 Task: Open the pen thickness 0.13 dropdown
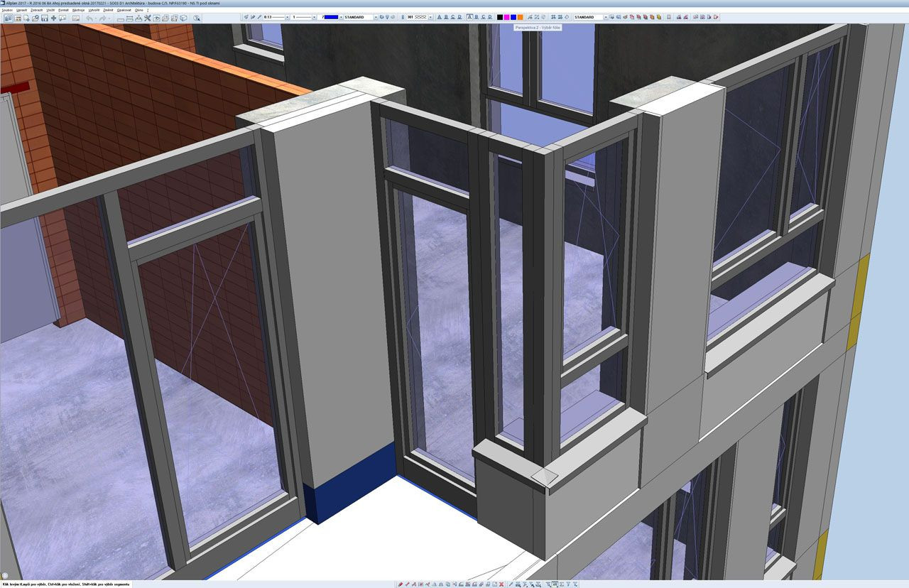[287, 17]
